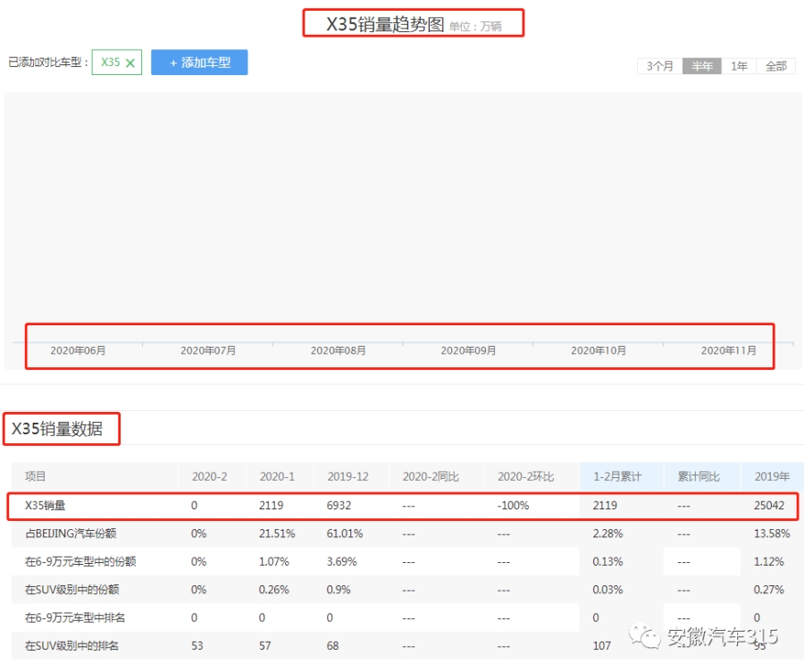The image size is (804, 672).
Task: Select the 1-2月累计 column header
Action: 616,476
